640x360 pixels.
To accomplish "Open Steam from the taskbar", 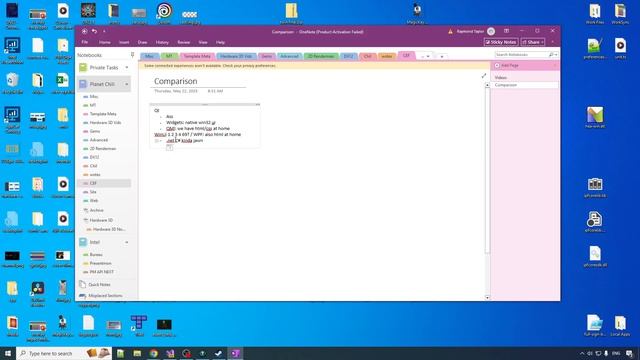I will point(219,353).
